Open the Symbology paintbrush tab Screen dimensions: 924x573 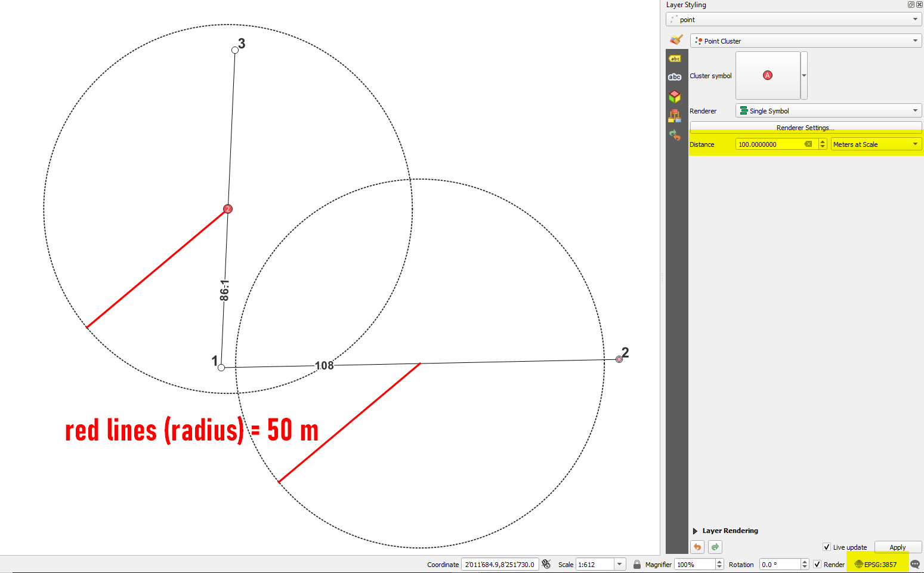[676, 40]
